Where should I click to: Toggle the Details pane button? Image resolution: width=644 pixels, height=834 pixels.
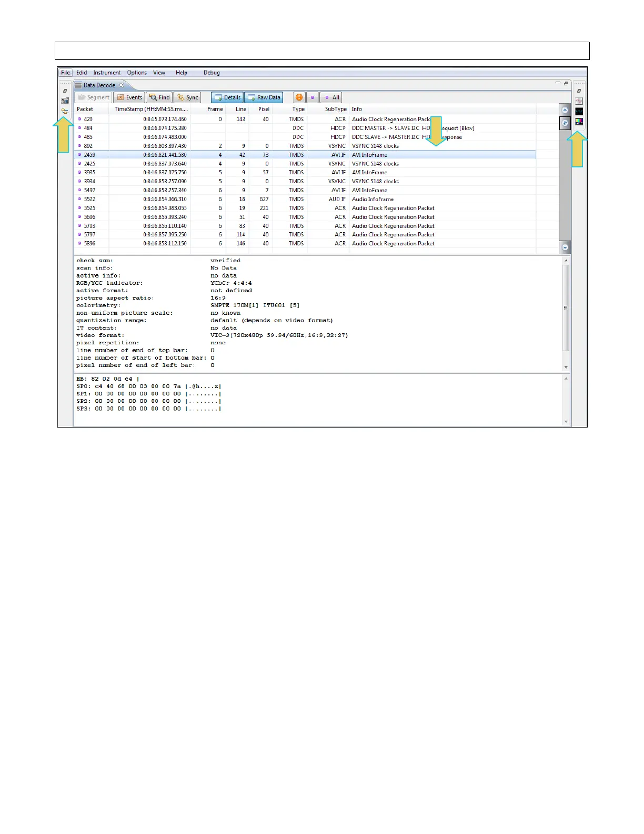pyautogui.click(x=227, y=97)
